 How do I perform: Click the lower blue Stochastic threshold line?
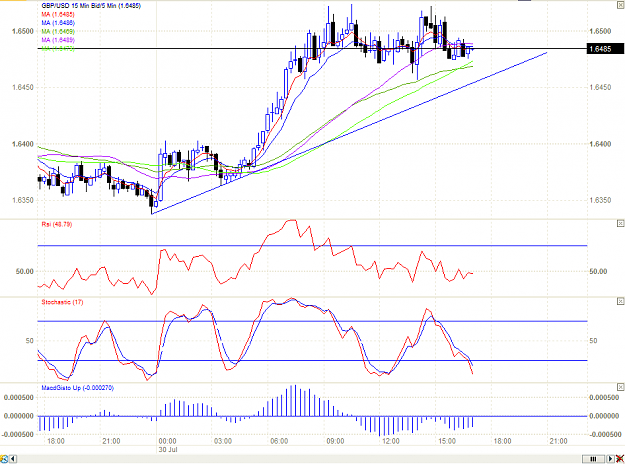click(312, 360)
